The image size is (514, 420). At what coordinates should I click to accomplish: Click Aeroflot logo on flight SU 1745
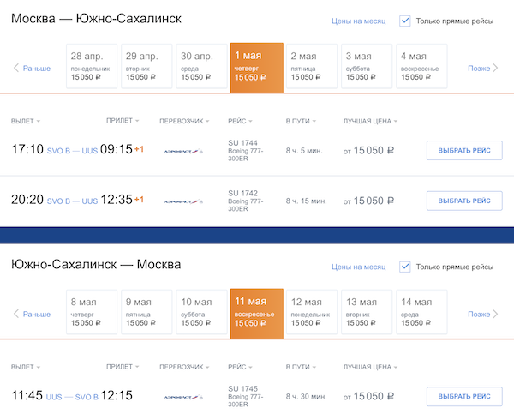183,397
